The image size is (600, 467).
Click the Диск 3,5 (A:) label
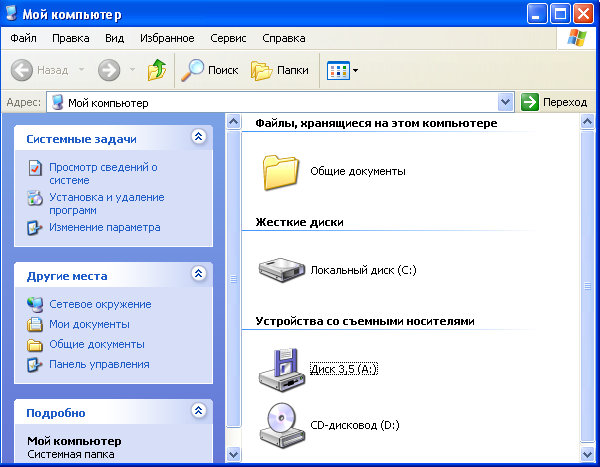point(344,369)
